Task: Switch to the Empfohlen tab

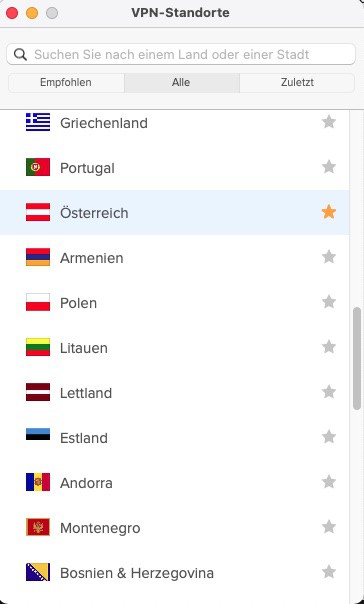Action: (66, 83)
